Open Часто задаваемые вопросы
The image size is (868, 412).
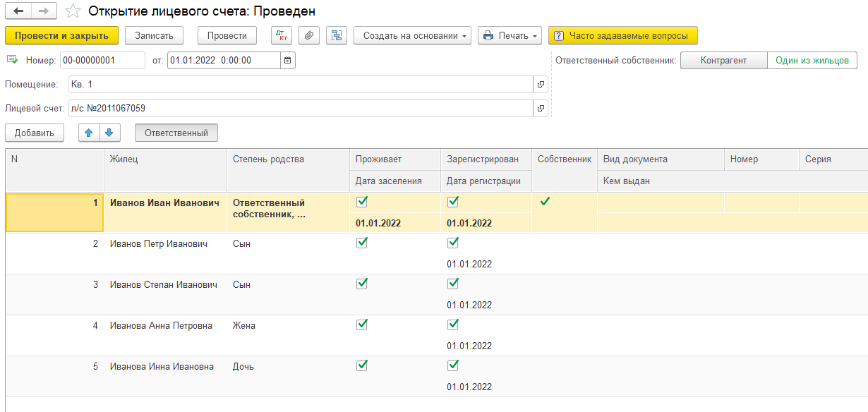[622, 35]
